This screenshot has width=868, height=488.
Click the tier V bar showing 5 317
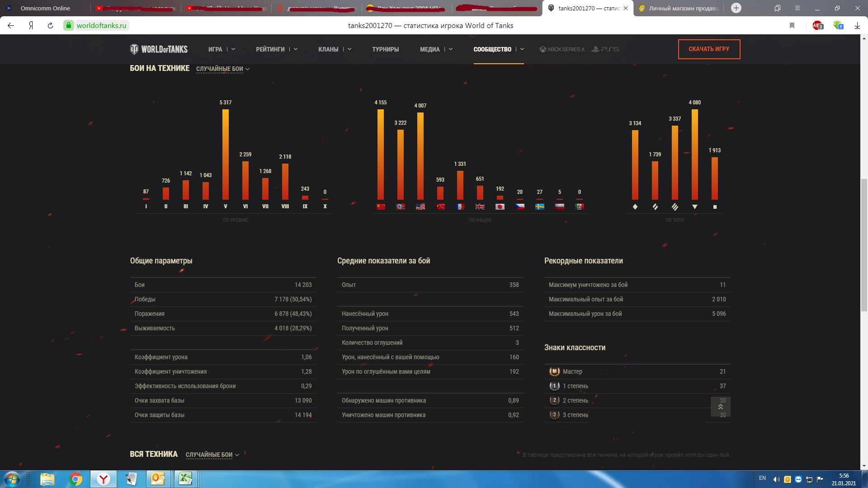pos(226,155)
